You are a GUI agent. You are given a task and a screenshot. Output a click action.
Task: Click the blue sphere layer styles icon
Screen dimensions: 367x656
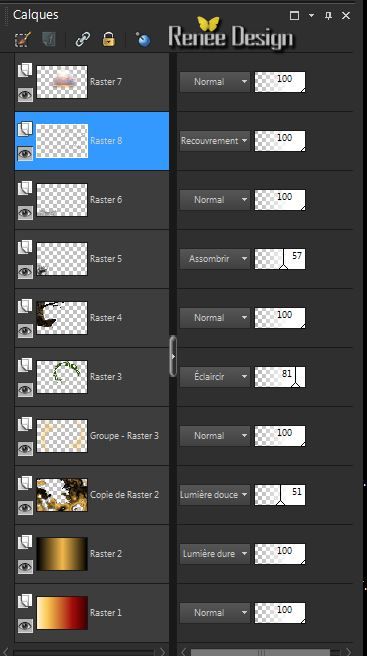(143, 40)
